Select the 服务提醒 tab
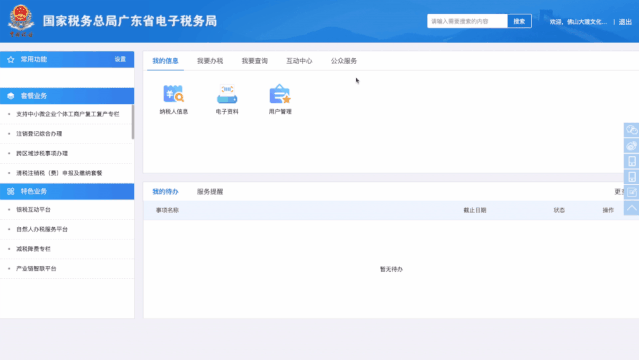 coord(210,192)
